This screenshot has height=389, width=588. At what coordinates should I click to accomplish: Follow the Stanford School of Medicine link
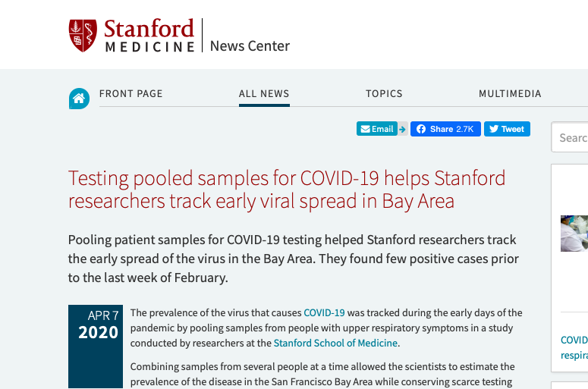coord(335,343)
